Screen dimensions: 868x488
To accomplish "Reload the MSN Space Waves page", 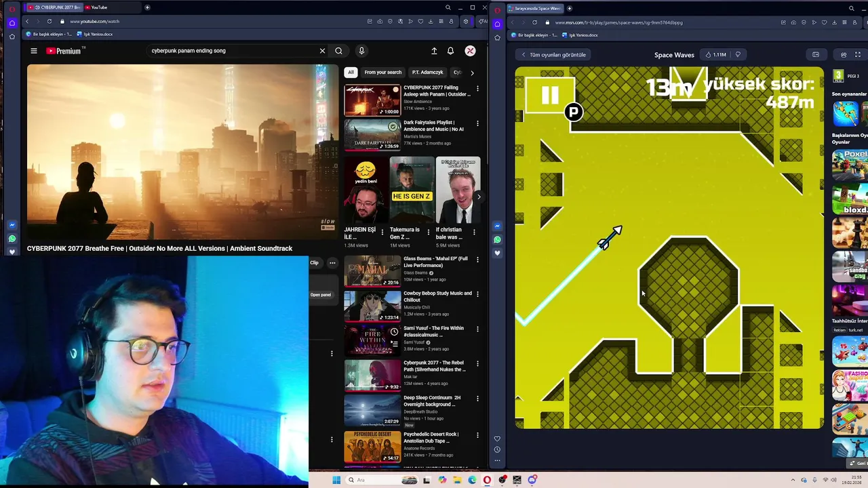I will 534,22.
